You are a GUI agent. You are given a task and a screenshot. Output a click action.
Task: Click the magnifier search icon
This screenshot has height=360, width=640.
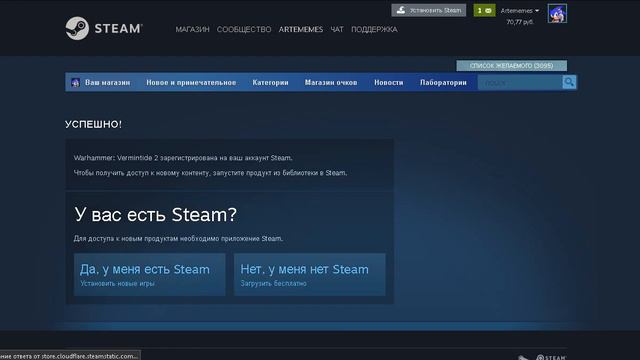tap(569, 82)
